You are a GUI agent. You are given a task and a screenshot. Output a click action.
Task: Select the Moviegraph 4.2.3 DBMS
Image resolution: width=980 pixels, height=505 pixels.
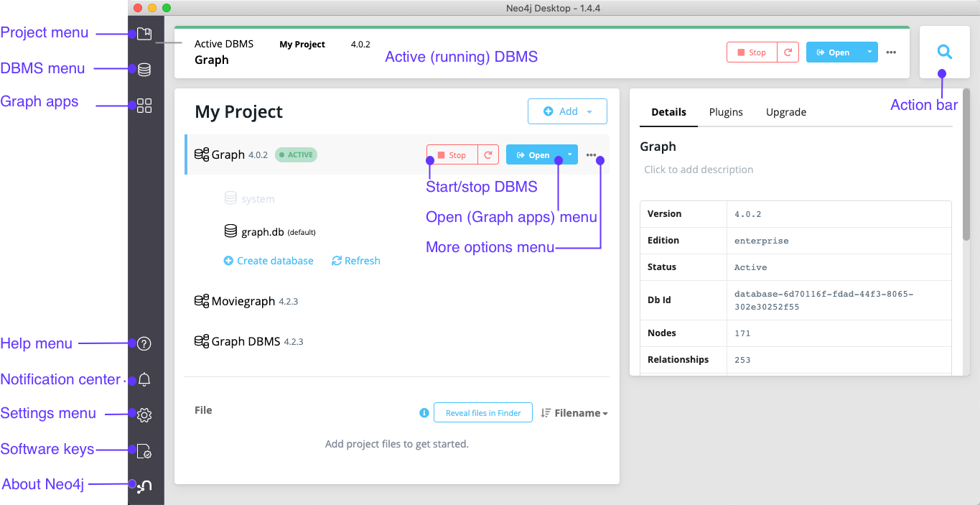click(246, 301)
